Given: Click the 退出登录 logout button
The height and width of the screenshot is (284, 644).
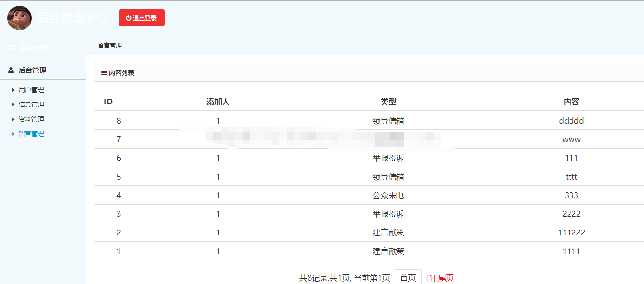Looking at the screenshot, I should pyautogui.click(x=142, y=18).
